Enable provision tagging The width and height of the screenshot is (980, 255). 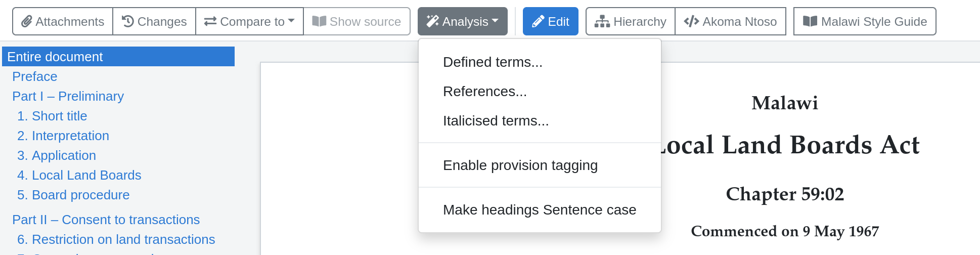[x=520, y=165]
